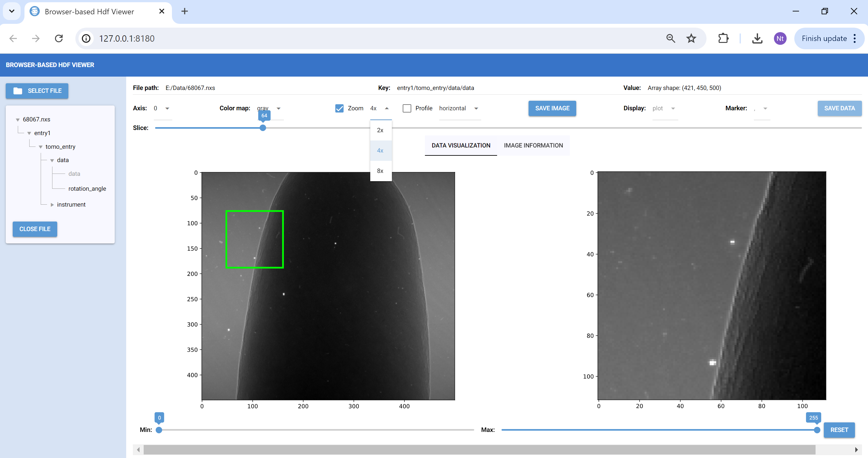This screenshot has height=458, width=868.
Task: Switch to the Data Visualization tab
Action: coord(461,145)
